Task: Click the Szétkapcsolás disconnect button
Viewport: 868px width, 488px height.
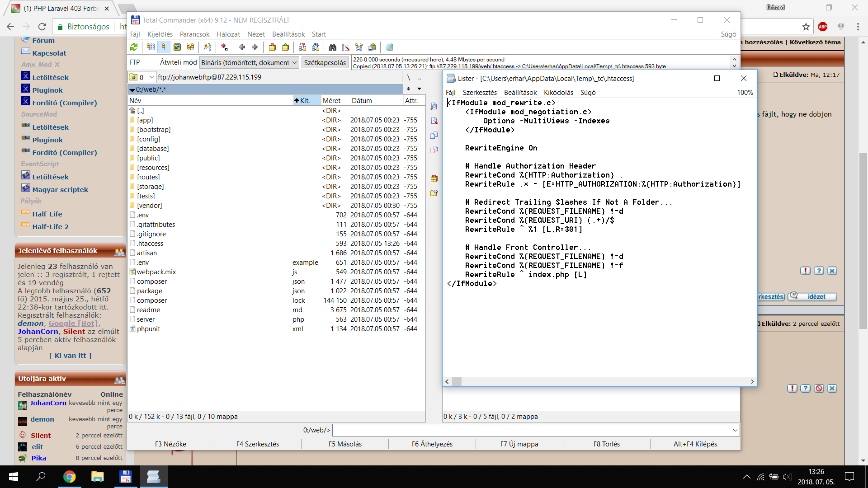Action: coord(325,62)
